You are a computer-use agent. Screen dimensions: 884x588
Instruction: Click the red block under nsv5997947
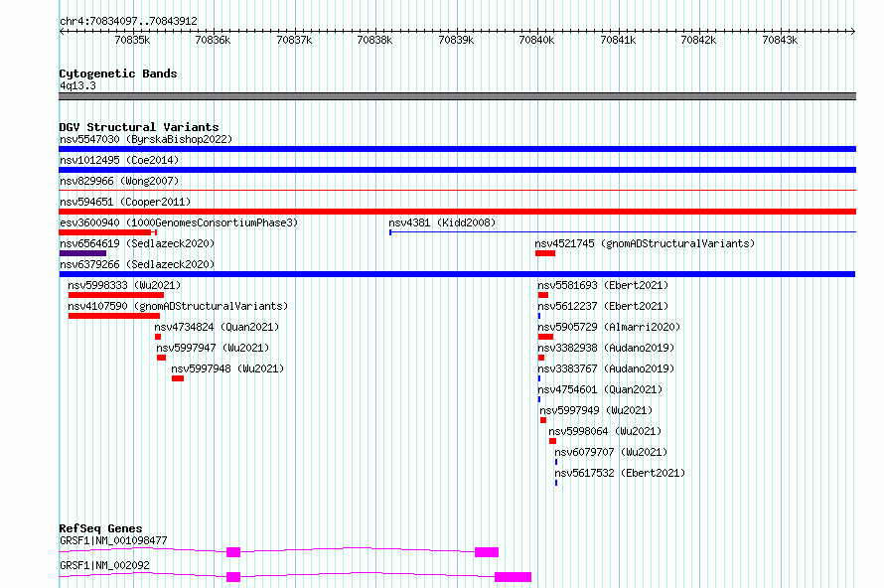tap(161, 358)
